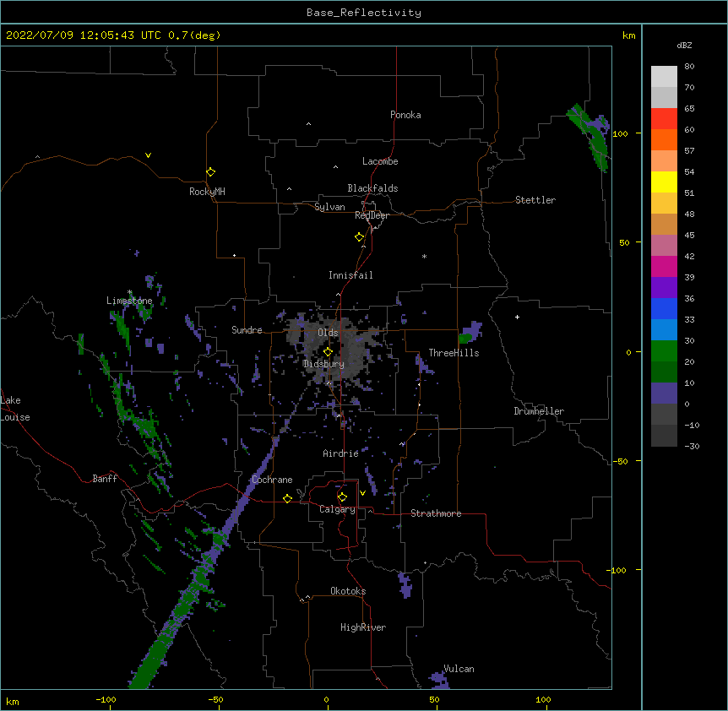Click the green radar echo beside ThreeHills
This screenshot has height=711, width=728.
(x=465, y=338)
